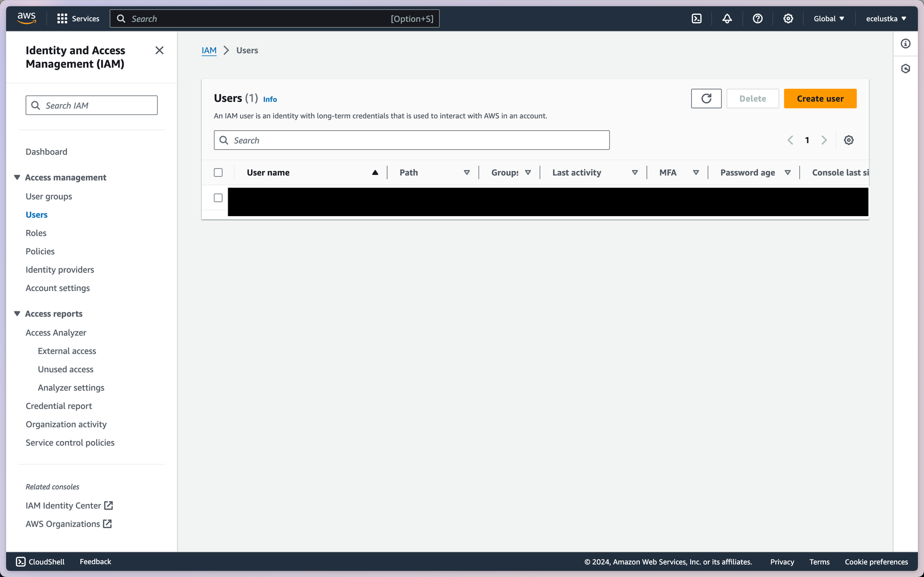Open the notifications bell
This screenshot has width=924, height=577.
(727, 18)
